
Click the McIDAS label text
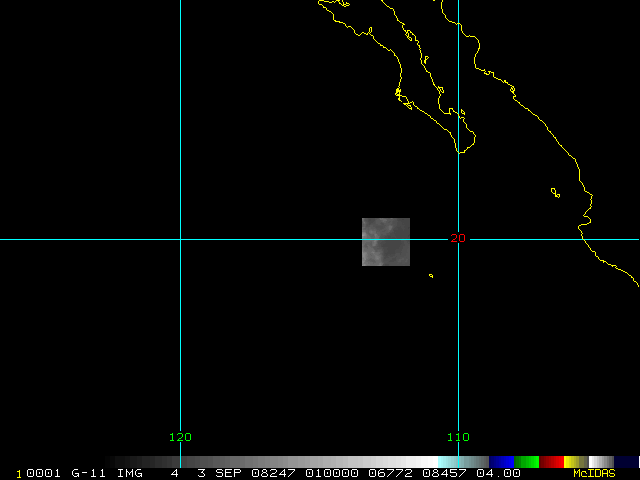tap(593, 473)
